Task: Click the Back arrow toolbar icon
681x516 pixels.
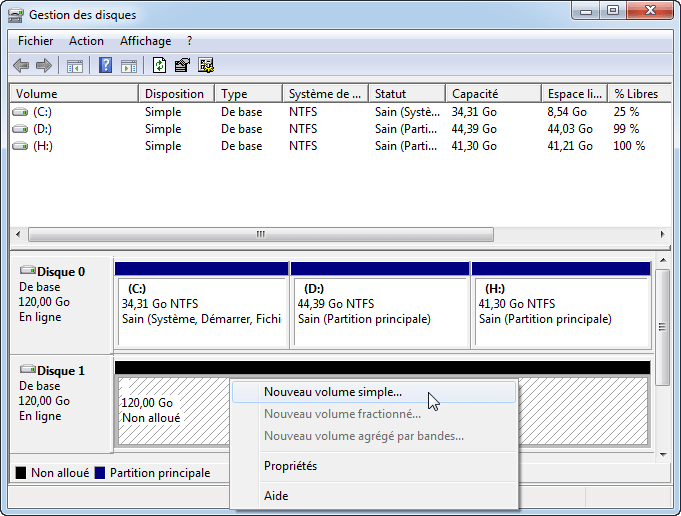Action: pos(21,66)
